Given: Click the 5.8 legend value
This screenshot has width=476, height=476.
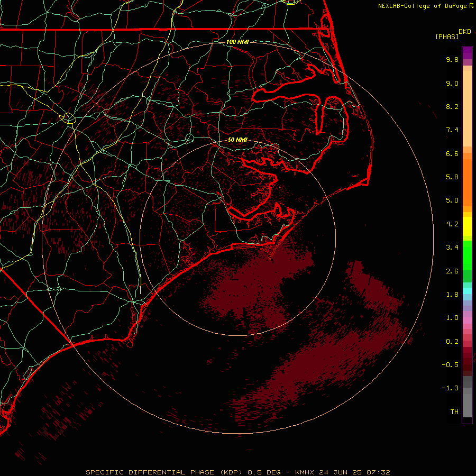Looking at the screenshot, I should point(452,177).
